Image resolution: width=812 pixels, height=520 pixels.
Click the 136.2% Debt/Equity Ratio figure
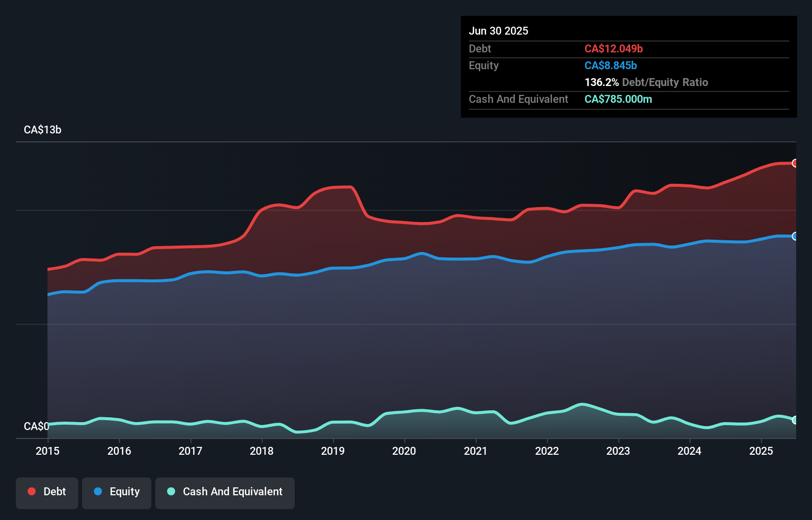click(x=601, y=82)
